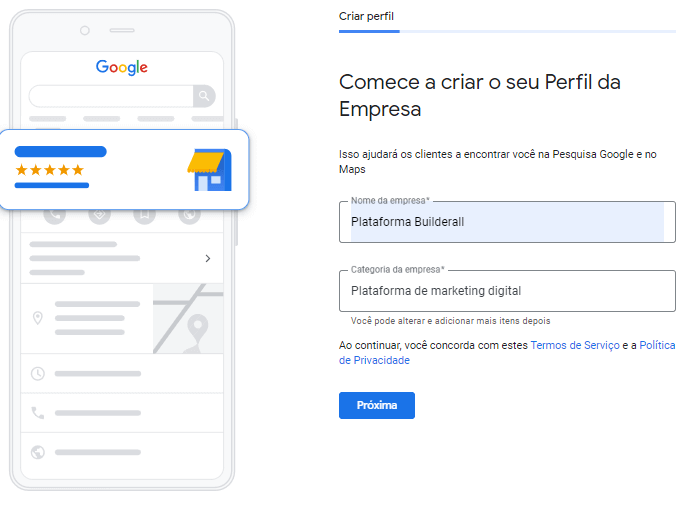Open the Política de Privacidade link
This screenshot has width=687, height=505.
tap(507, 353)
